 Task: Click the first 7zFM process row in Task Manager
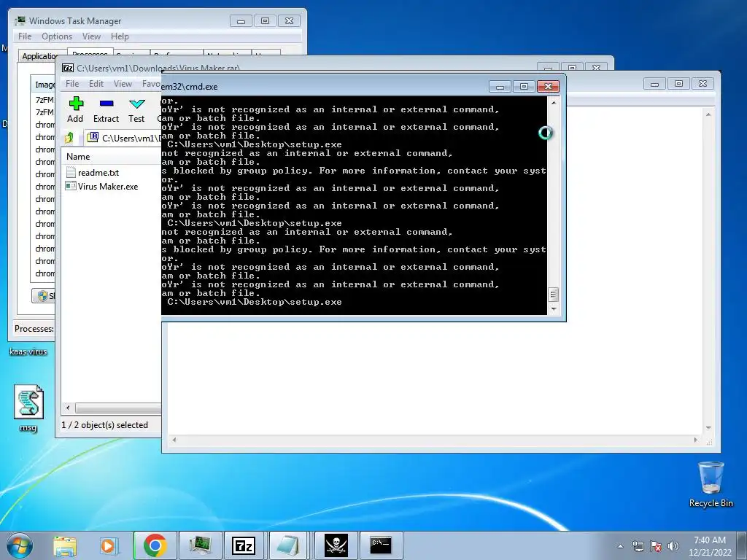pyautogui.click(x=44, y=100)
